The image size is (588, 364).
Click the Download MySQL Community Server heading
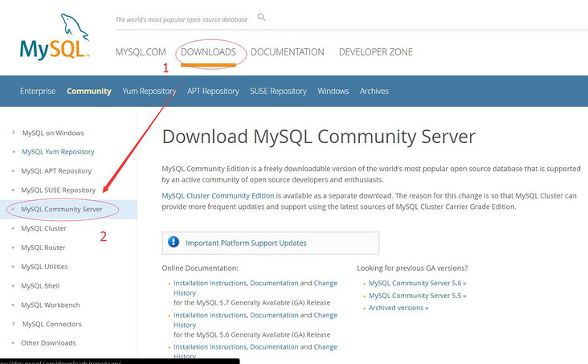319,137
